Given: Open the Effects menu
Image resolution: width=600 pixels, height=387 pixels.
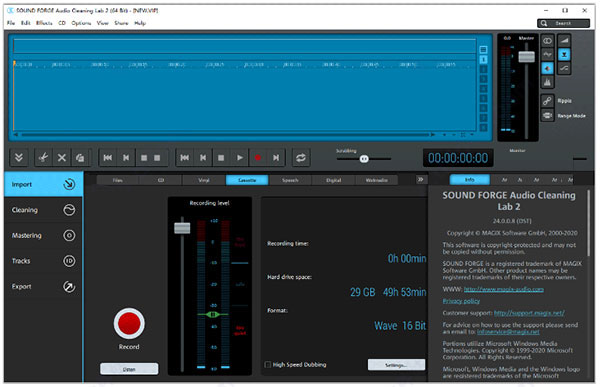Looking at the screenshot, I should click(x=44, y=23).
